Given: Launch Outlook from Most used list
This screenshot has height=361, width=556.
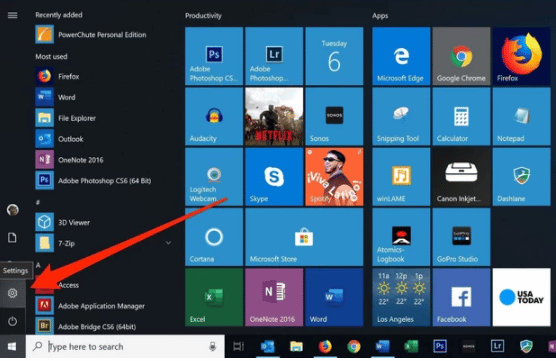Looking at the screenshot, I should [59, 139].
